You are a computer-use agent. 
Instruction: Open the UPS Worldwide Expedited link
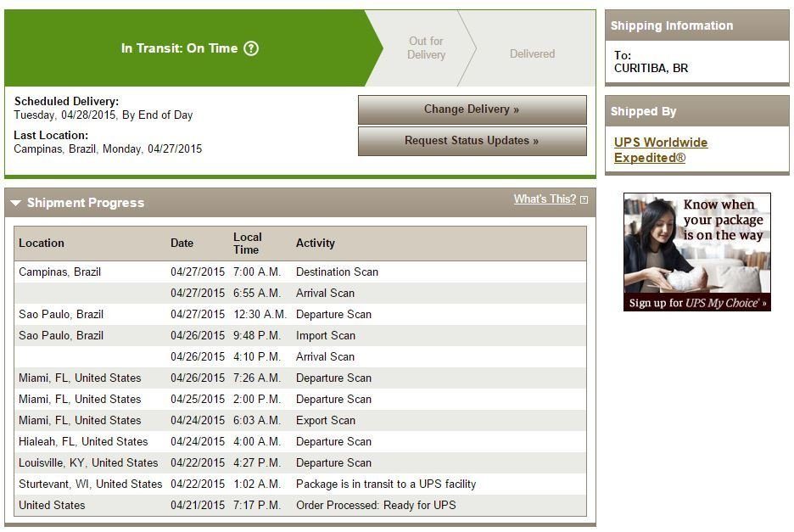pyautogui.click(x=660, y=150)
